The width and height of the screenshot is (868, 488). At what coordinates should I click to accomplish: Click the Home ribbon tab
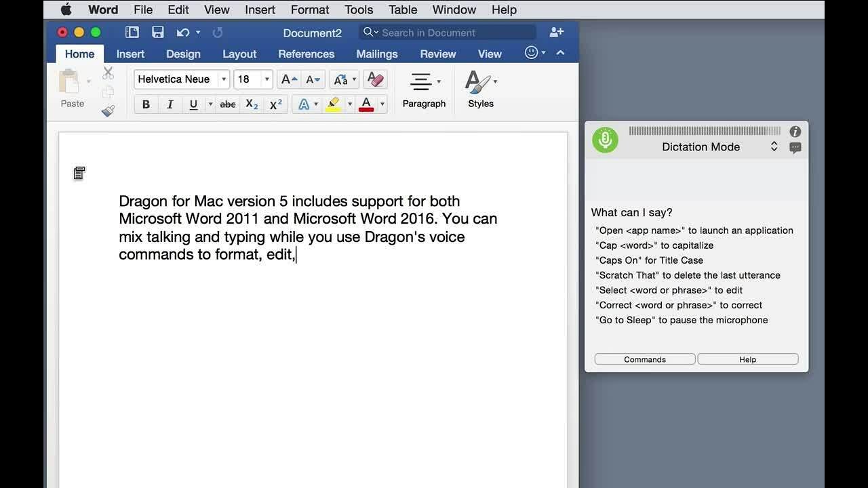pos(79,54)
